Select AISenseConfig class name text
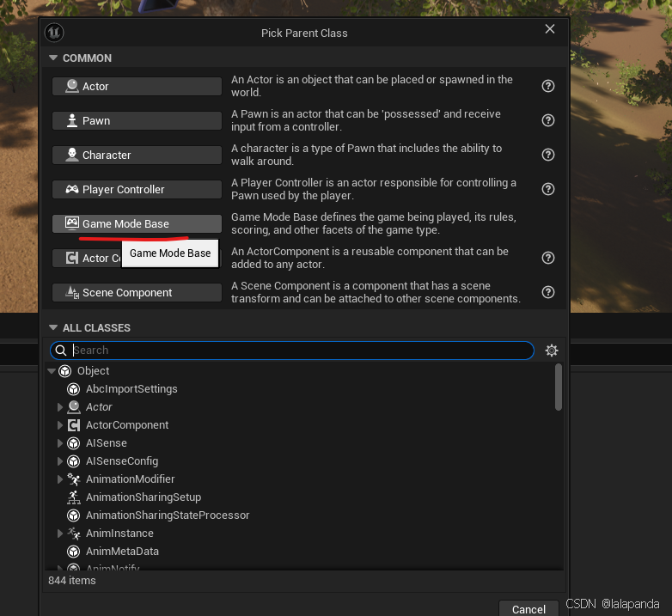The image size is (672, 616). tap(122, 461)
